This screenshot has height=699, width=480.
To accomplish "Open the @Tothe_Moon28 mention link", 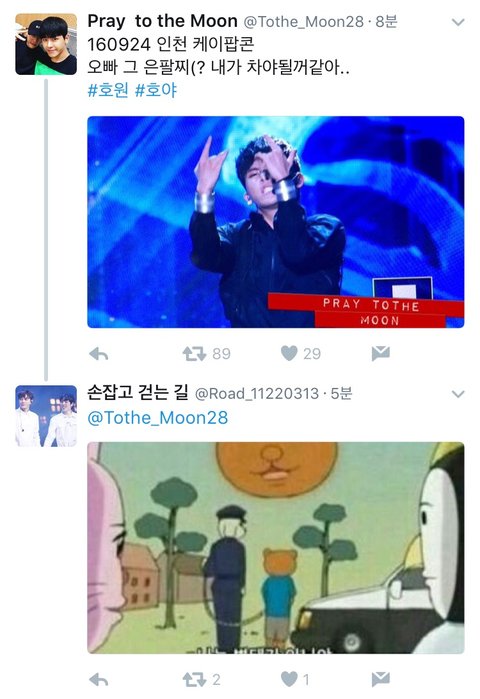I will 158,418.
